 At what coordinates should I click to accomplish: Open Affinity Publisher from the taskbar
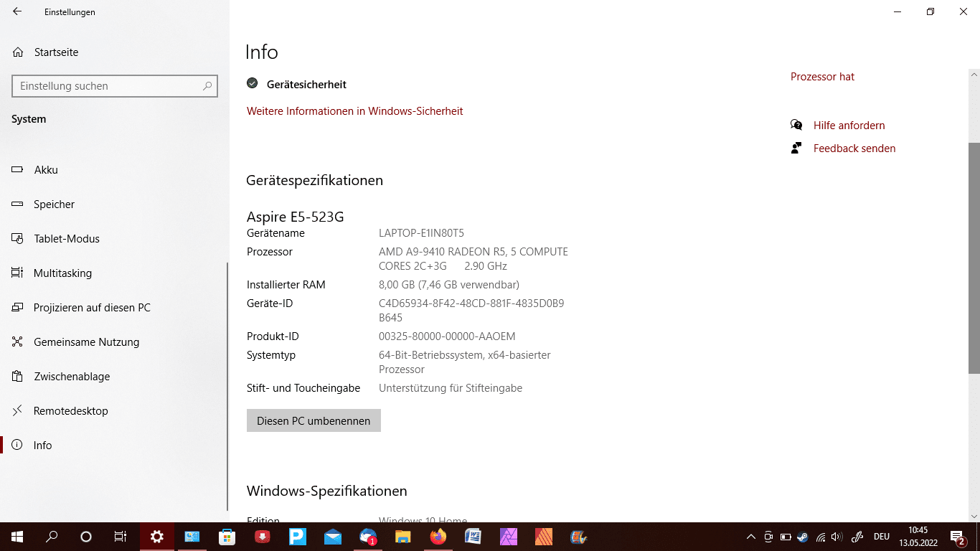(x=544, y=537)
